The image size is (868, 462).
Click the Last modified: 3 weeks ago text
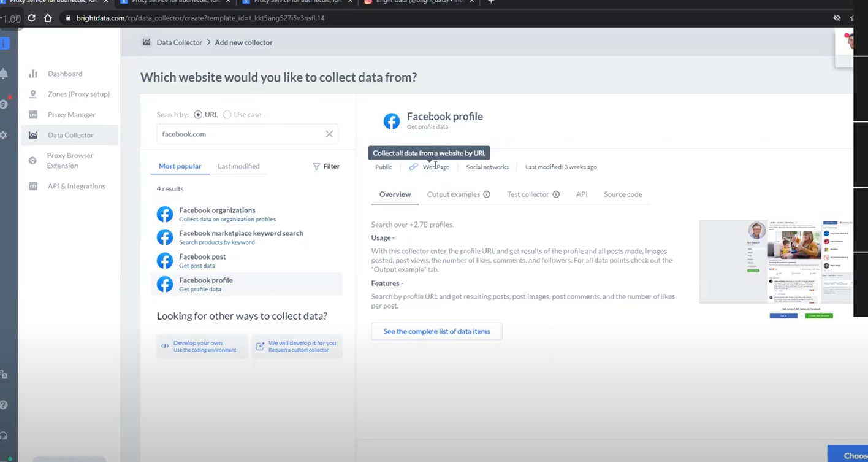[x=561, y=167]
